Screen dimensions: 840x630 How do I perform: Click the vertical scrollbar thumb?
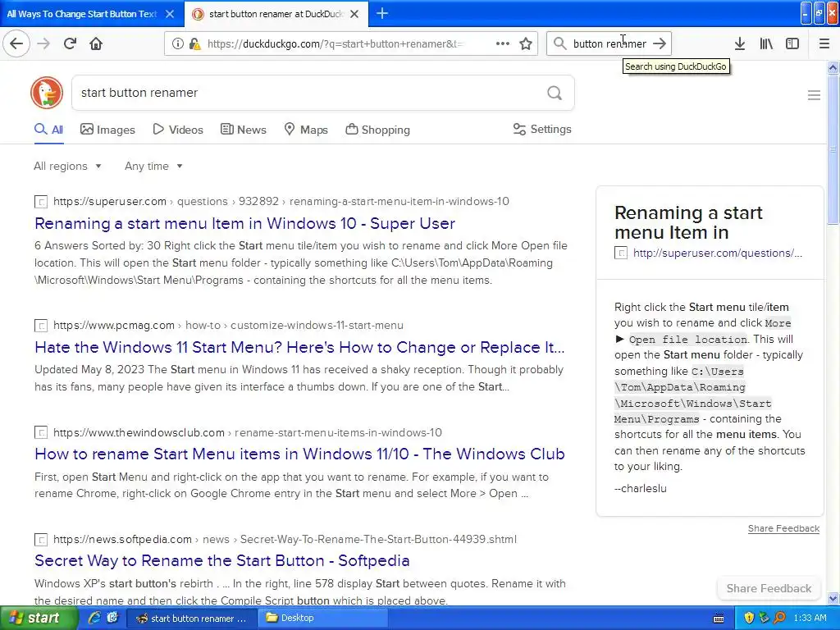(833, 150)
